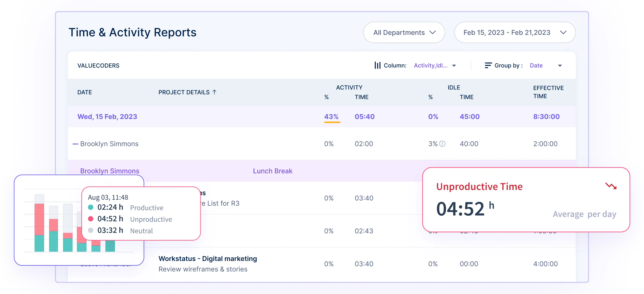This screenshot has height=294, width=644.
Task: Collapse the Brooklyn Simmons row dash
Action: click(75, 144)
